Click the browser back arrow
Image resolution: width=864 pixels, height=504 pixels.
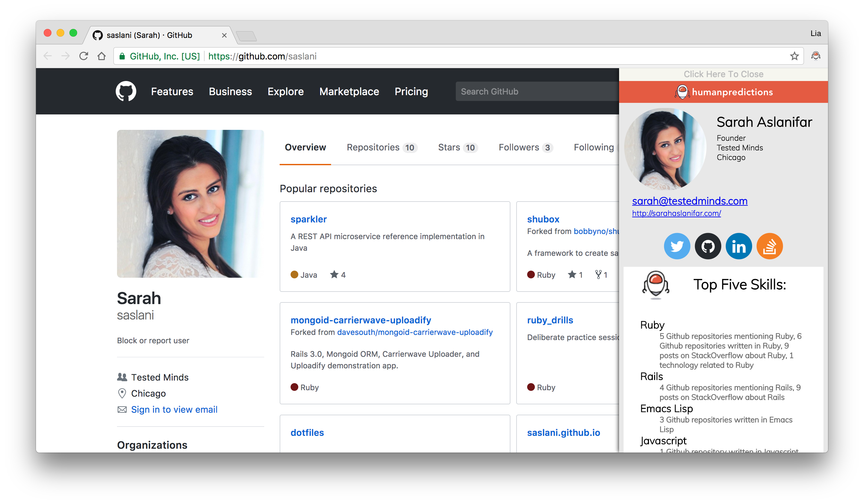tap(48, 56)
